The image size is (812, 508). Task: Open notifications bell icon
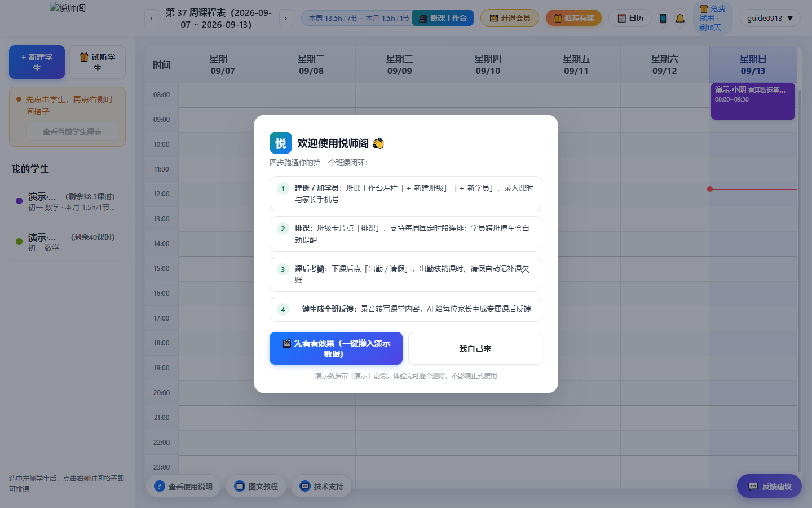click(680, 19)
